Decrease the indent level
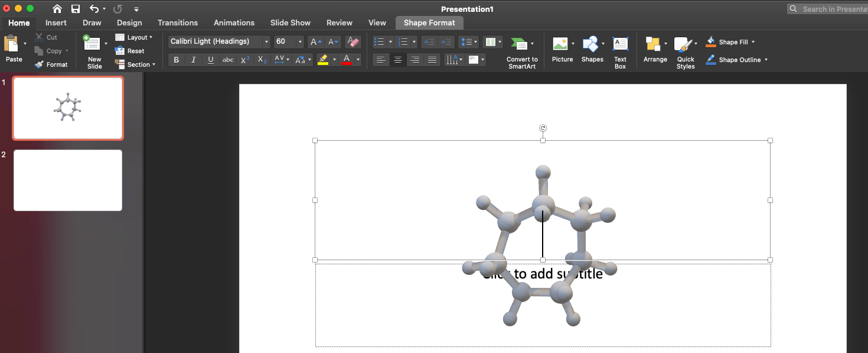Viewport: 868px width, 353px height. click(x=429, y=42)
